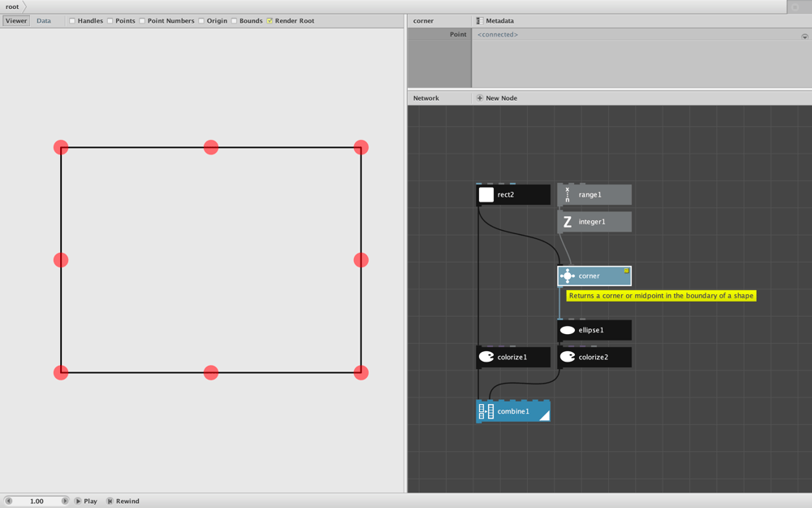
Task: Click the corner node's icon
Action: point(567,276)
